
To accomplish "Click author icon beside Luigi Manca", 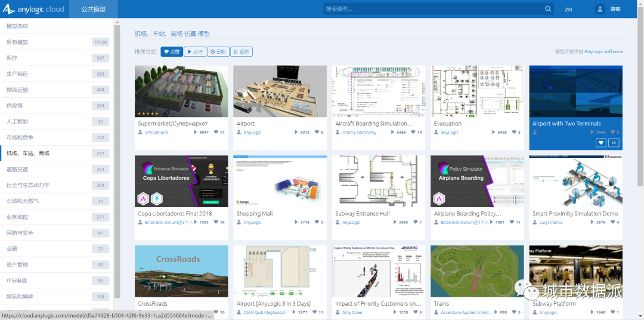I will pos(535,223).
